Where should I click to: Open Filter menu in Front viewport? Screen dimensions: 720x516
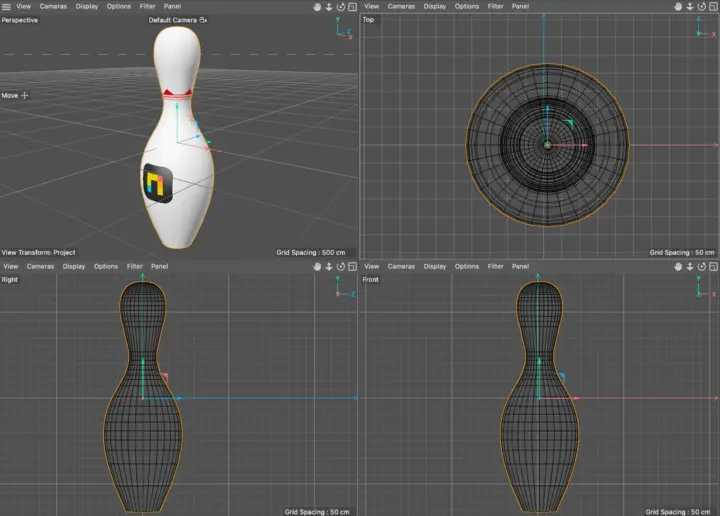point(495,266)
